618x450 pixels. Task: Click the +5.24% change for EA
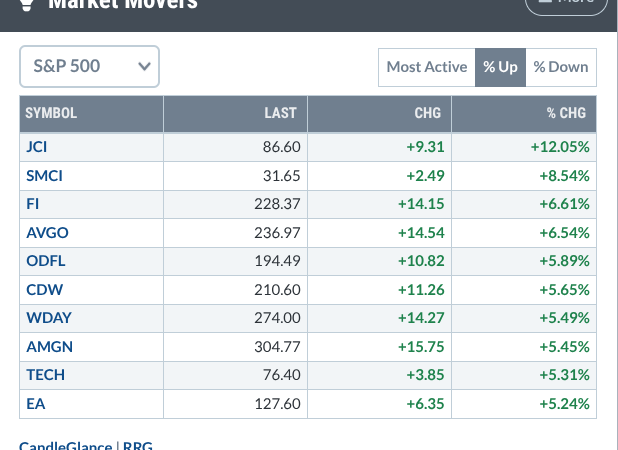pos(564,404)
